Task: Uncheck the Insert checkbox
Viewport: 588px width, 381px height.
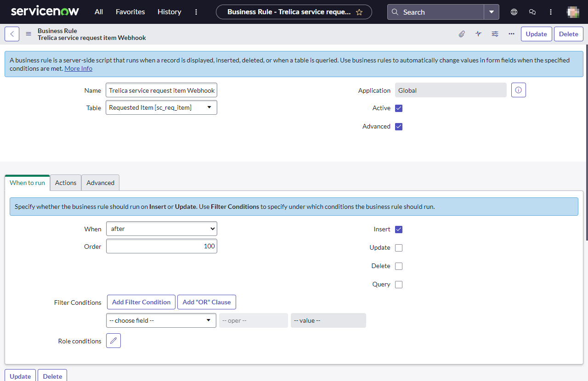Action: tap(399, 230)
